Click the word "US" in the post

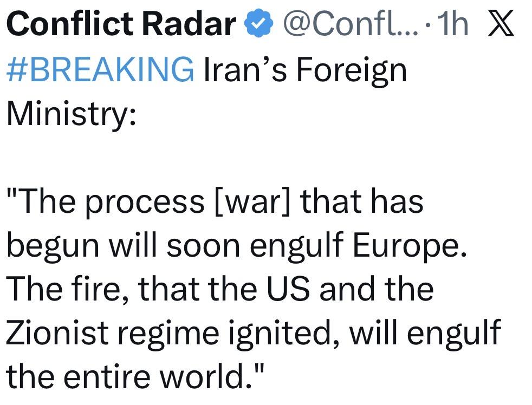pyautogui.click(x=288, y=289)
